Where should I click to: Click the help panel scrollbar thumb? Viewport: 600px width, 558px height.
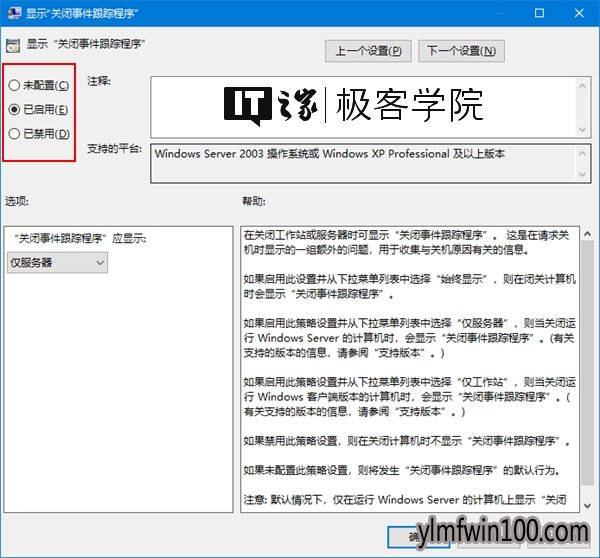point(587,363)
